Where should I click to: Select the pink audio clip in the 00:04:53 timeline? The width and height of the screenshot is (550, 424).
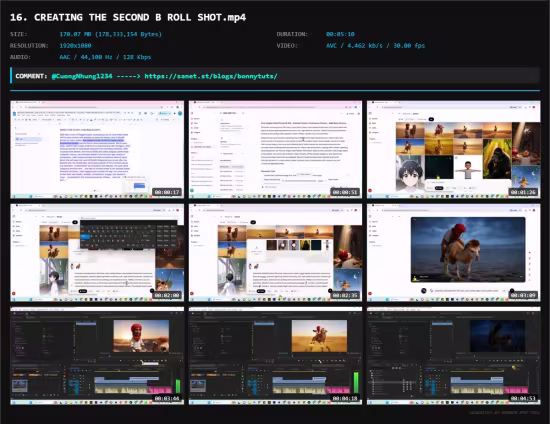515,390
